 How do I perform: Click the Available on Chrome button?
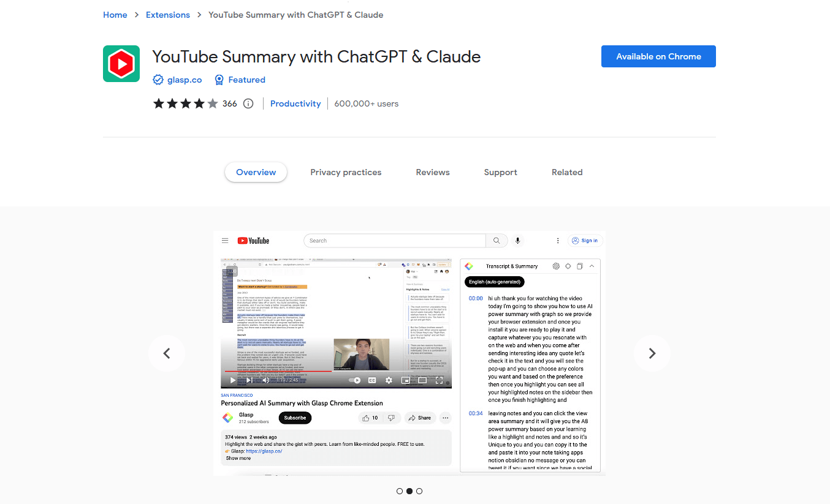(658, 56)
